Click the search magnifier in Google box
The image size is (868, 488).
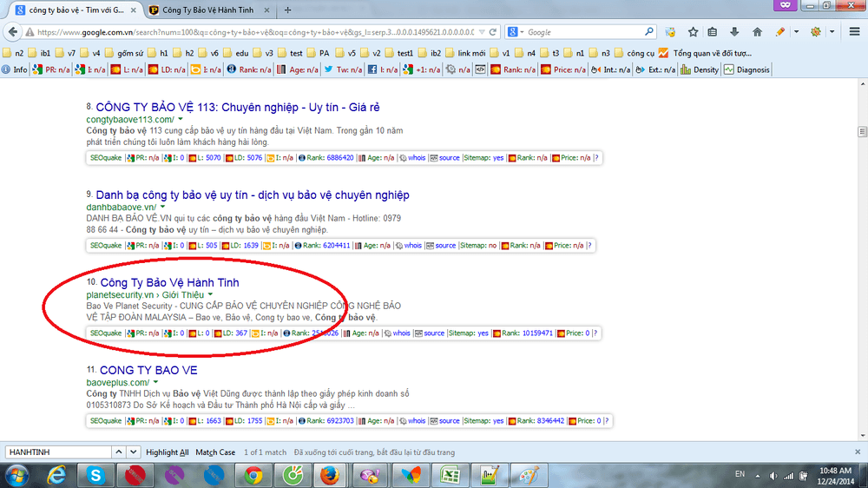[x=648, y=32]
